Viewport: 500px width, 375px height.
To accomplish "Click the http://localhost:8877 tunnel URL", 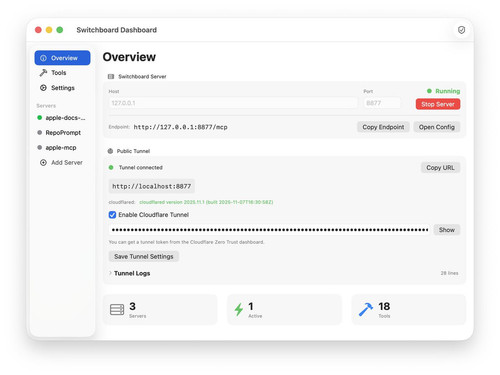I will pyautogui.click(x=152, y=186).
